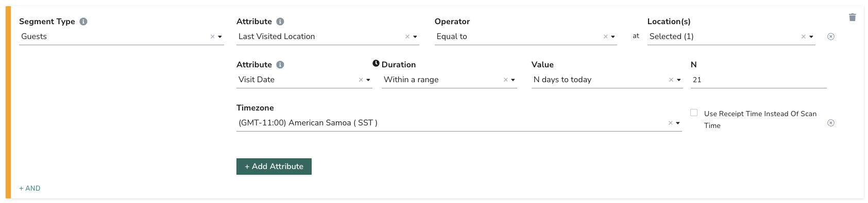Remove the Last Visited Location attribute row

[831, 36]
